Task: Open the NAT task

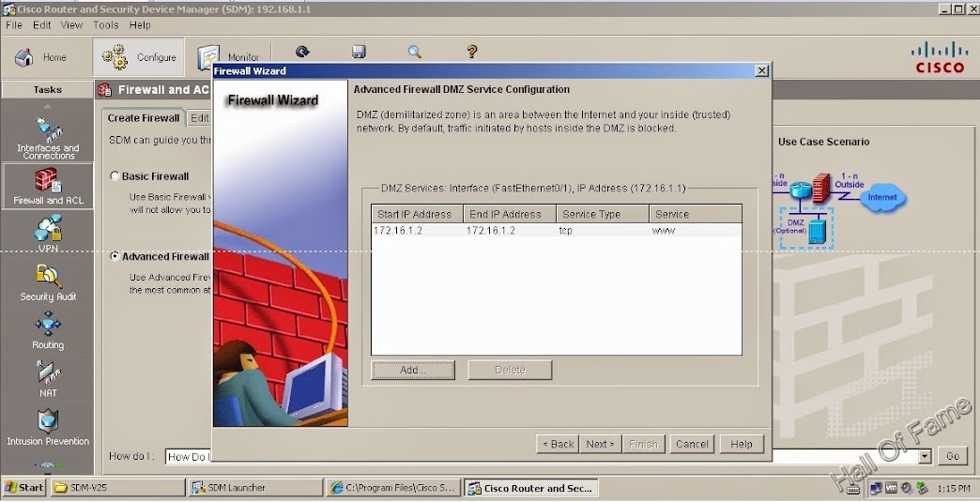Action: pyautogui.click(x=48, y=378)
